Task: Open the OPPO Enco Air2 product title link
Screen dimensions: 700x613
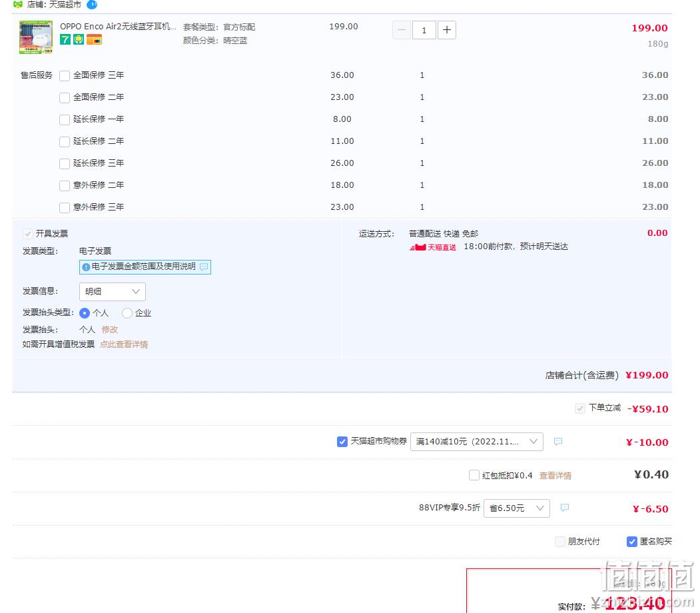Action: pos(118,27)
